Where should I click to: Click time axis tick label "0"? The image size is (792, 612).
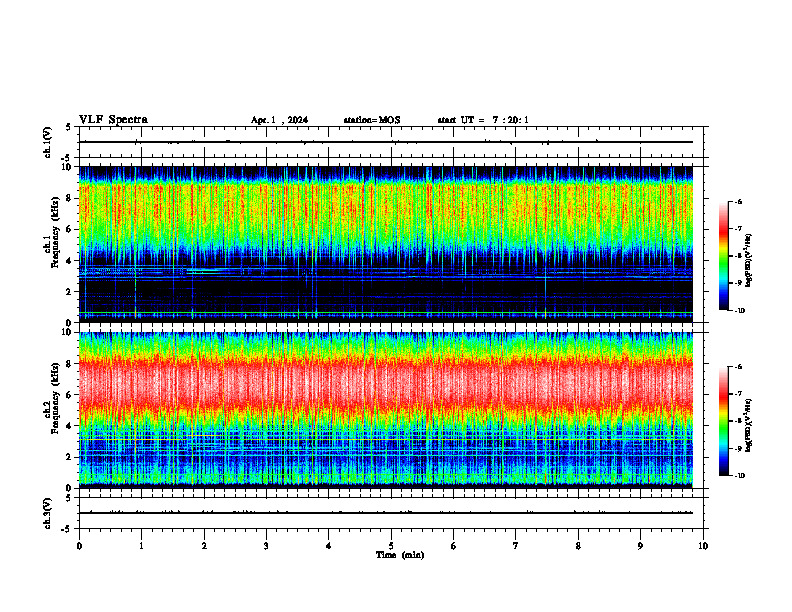click(79, 546)
